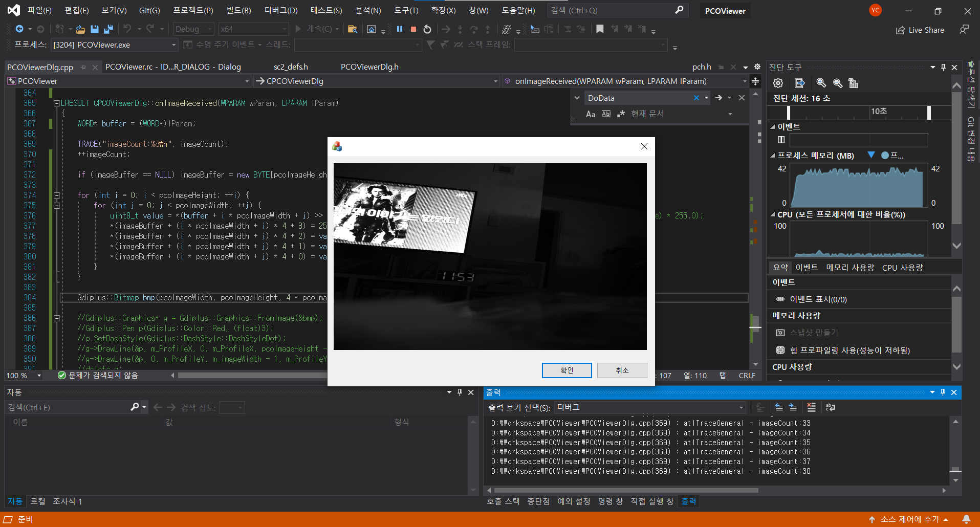This screenshot has height=527, width=980.
Task: Click the diagnostic tools Zoom In icon
Action: click(x=821, y=83)
